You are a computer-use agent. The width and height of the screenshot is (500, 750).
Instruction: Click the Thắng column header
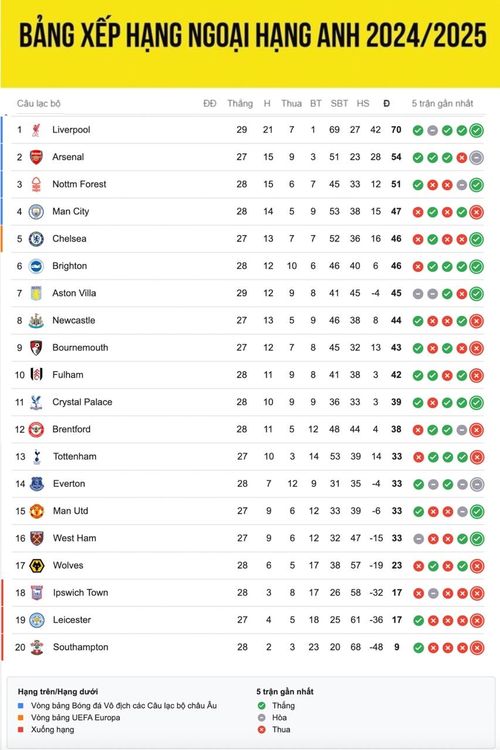tap(240, 103)
